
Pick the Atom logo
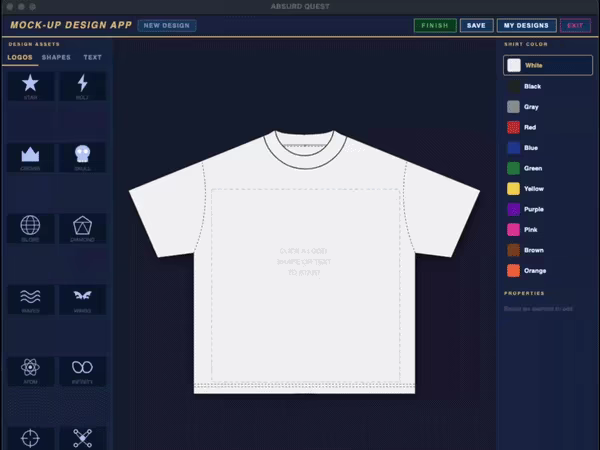tap(30, 371)
